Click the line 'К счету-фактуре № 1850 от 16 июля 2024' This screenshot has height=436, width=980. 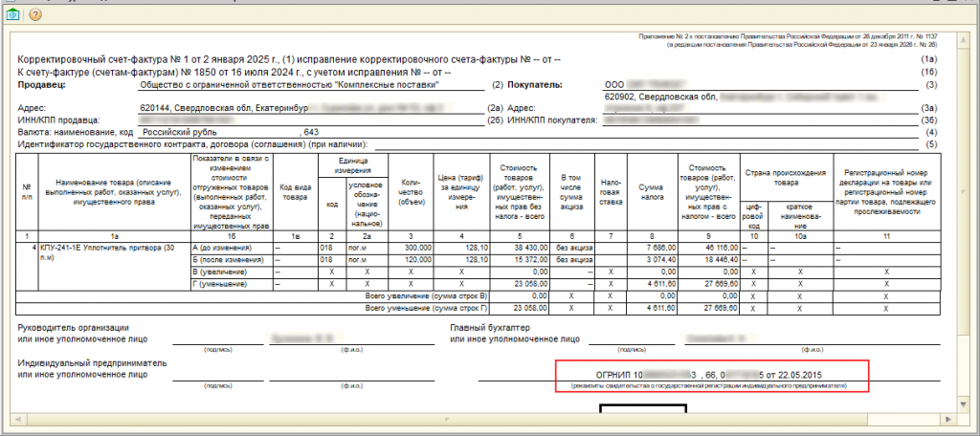click(234, 72)
